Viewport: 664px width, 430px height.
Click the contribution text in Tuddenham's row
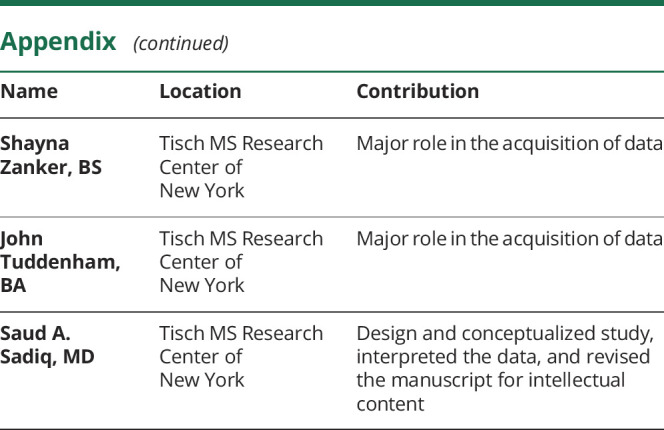[509, 239]
